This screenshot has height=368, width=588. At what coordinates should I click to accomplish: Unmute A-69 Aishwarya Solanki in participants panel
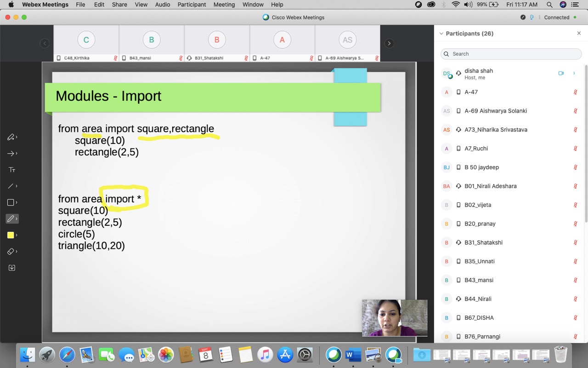(x=575, y=111)
